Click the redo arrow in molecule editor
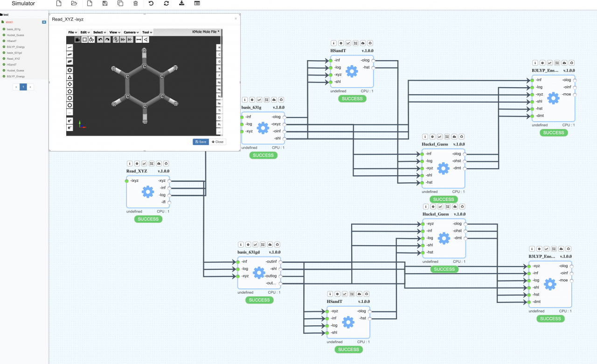Image resolution: width=597 pixels, height=364 pixels. pyautogui.click(x=107, y=40)
